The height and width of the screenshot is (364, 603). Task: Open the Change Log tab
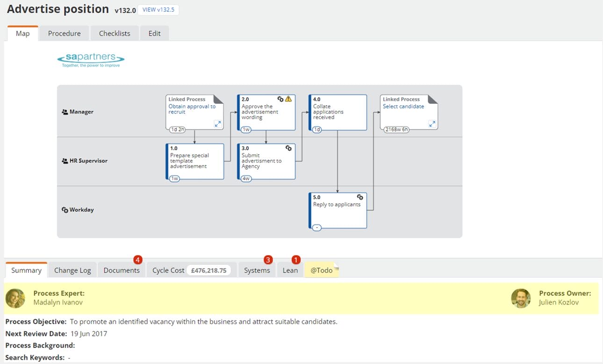72,270
